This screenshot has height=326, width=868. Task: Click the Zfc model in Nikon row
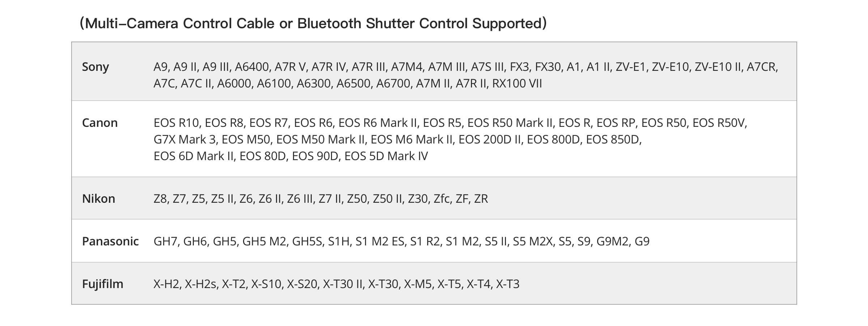tap(442, 199)
